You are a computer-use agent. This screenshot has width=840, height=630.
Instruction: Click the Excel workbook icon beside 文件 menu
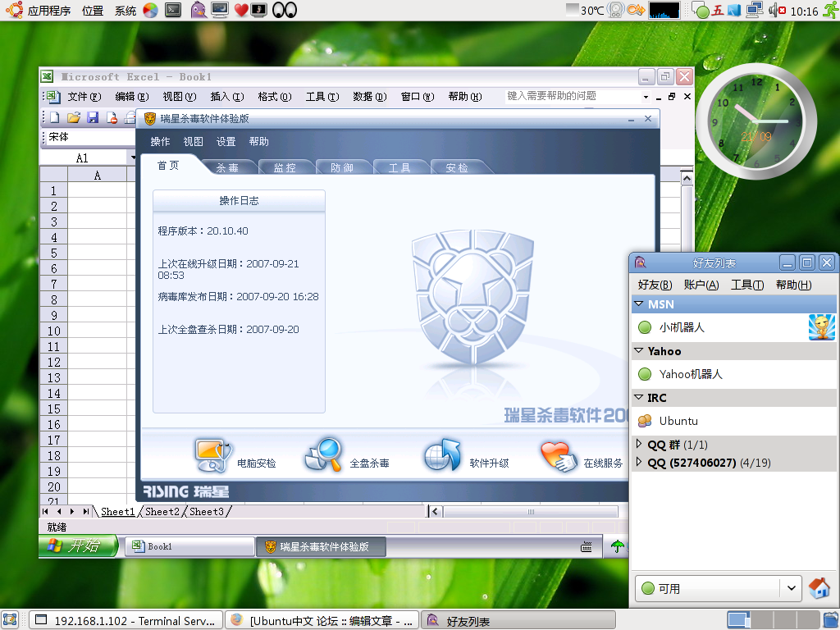pyautogui.click(x=53, y=97)
